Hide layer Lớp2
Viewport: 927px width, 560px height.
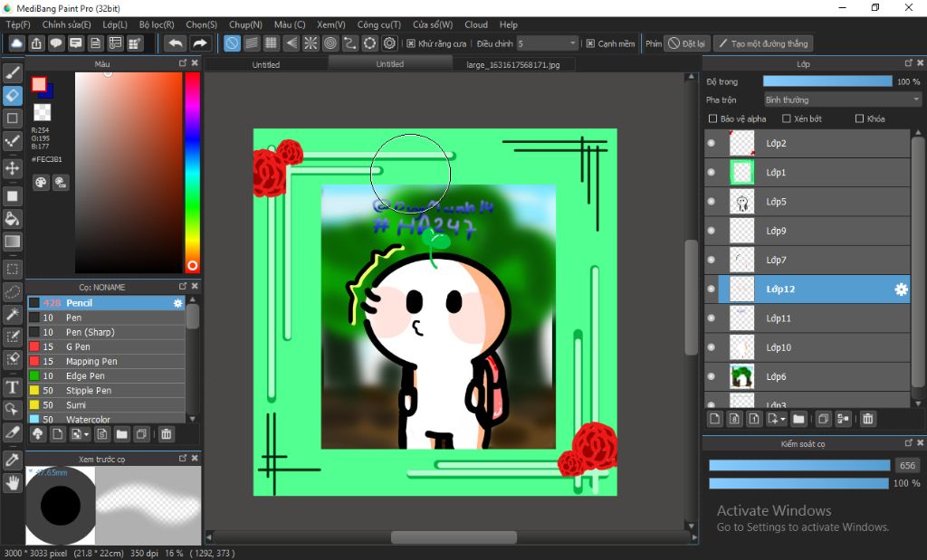coord(712,143)
